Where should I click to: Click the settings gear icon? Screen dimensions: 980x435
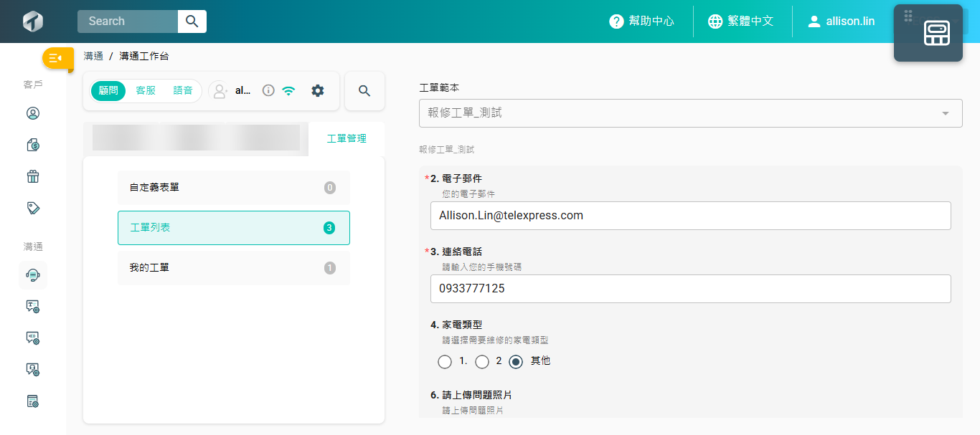318,91
